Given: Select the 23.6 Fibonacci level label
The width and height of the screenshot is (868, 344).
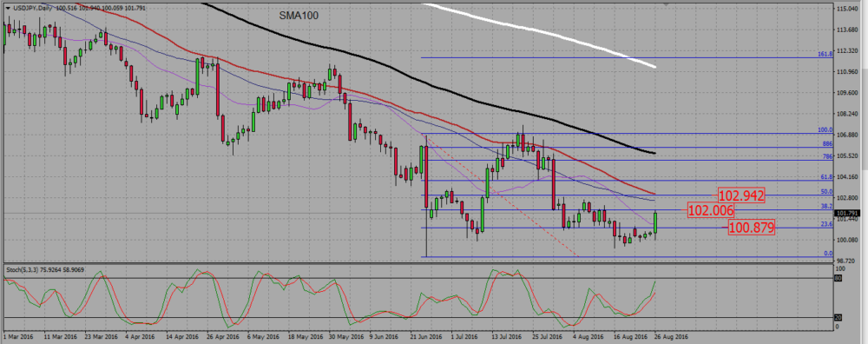Looking at the screenshot, I should coord(826,224).
